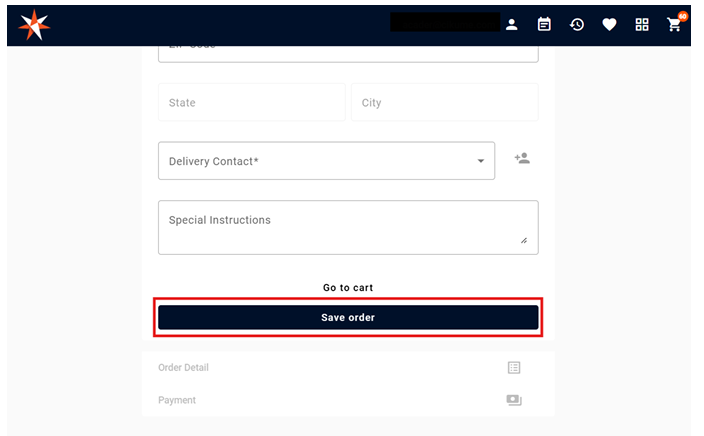Click the Special Instructions resize handle
The height and width of the screenshot is (436, 704).
[523, 240]
